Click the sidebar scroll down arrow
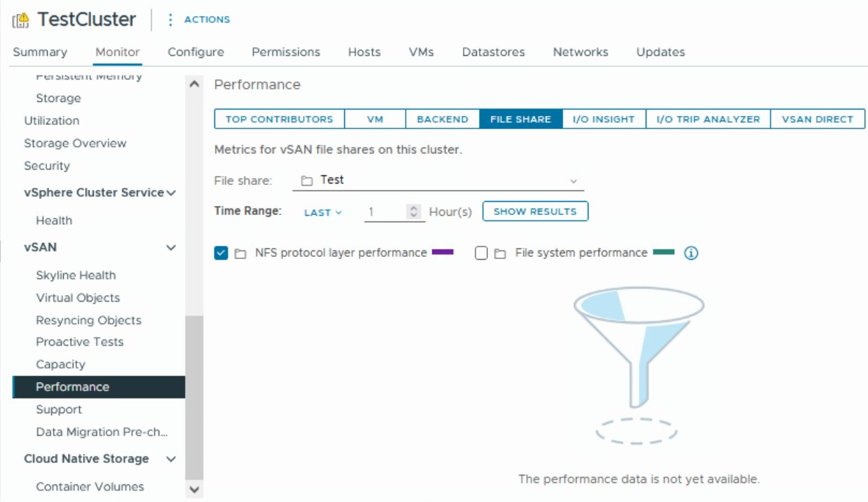 (194, 489)
